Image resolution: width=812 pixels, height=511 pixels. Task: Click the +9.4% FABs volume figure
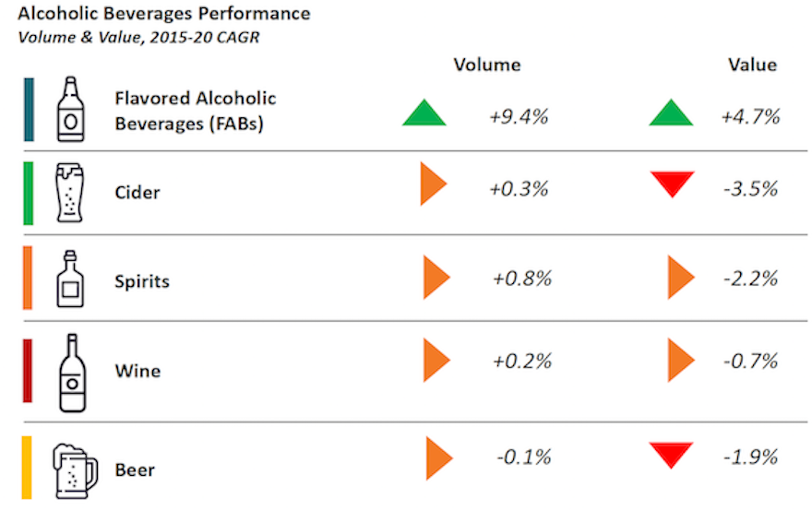click(x=519, y=117)
